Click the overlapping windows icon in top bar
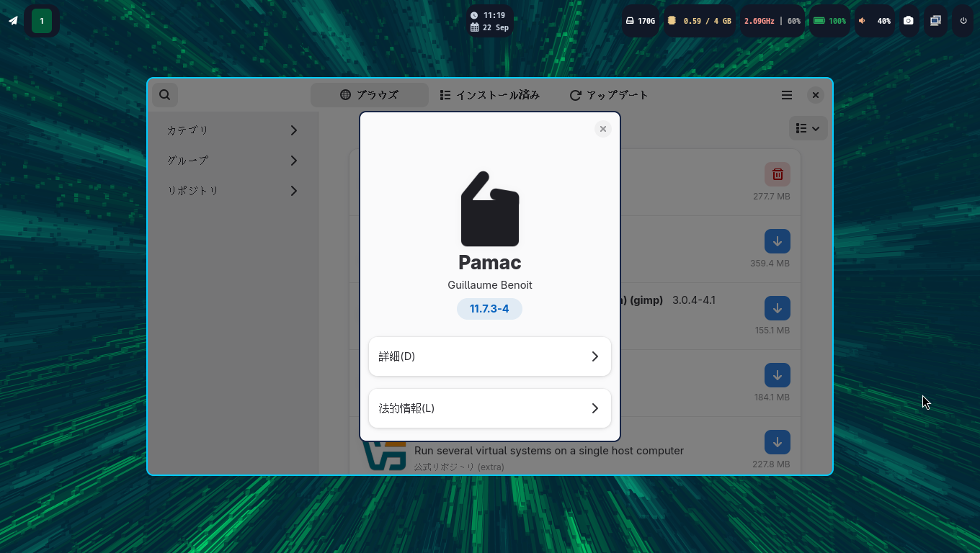Image resolution: width=980 pixels, height=553 pixels. 935,21
